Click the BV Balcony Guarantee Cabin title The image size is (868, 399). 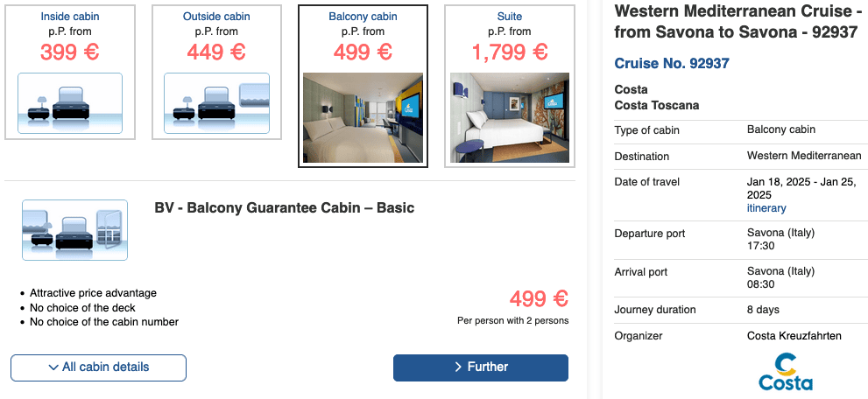tap(284, 208)
